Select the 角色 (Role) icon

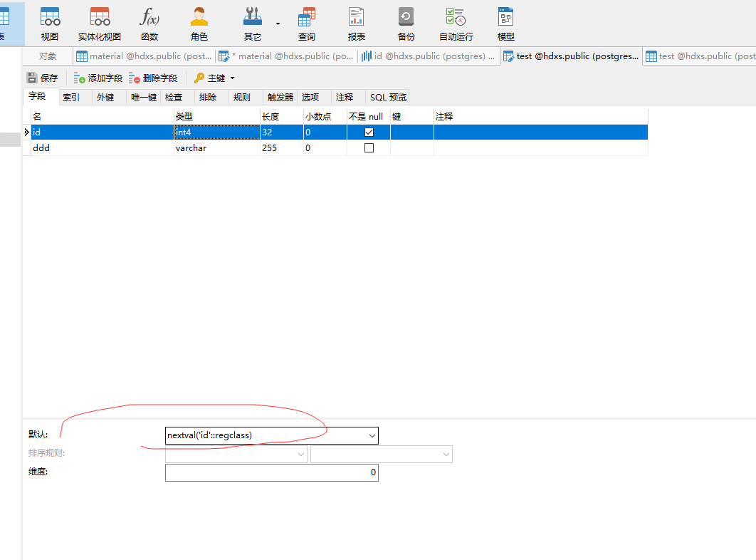coord(199,24)
